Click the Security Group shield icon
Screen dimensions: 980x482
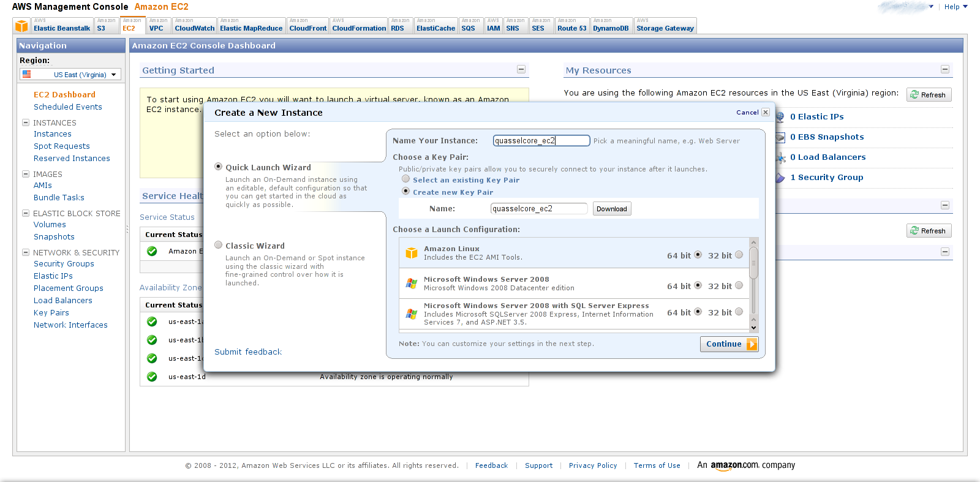click(780, 178)
